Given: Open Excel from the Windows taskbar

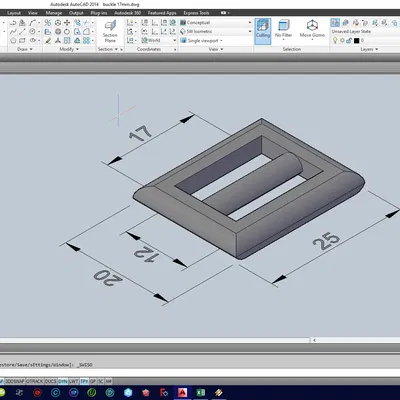Looking at the screenshot, I should (201, 392).
